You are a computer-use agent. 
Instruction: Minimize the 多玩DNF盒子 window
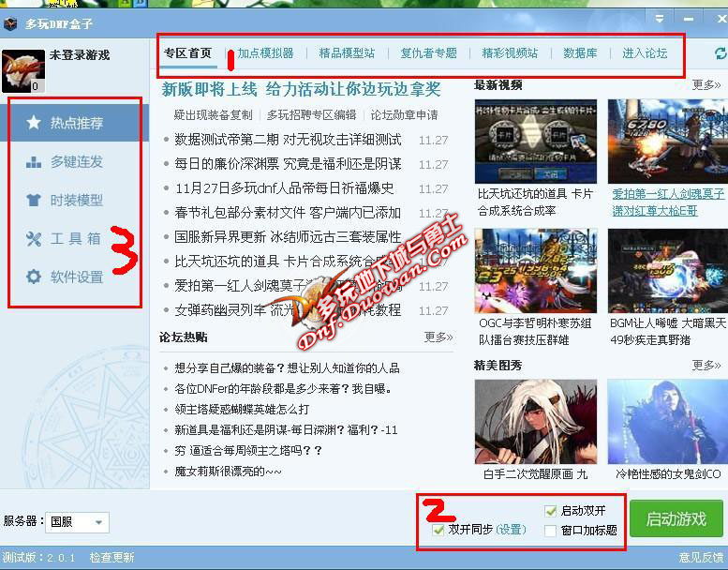tap(689, 19)
